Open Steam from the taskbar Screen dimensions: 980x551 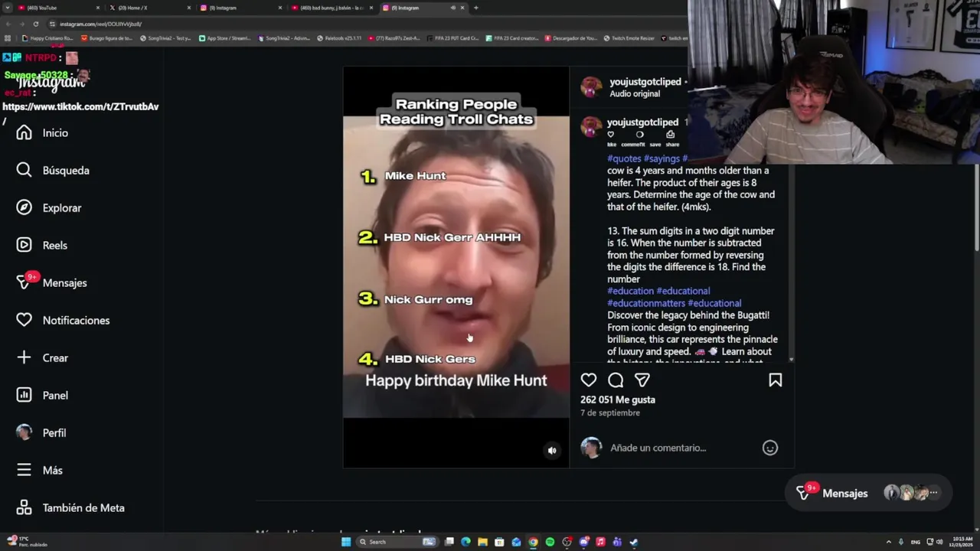(x=634, y=542)
